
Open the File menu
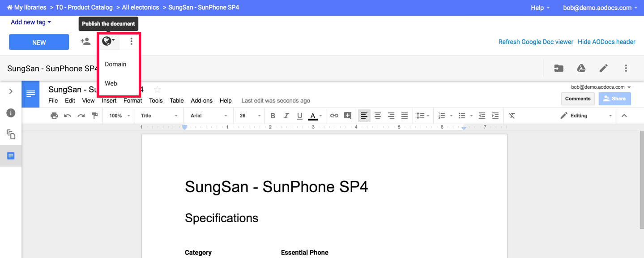coord(53,101)
